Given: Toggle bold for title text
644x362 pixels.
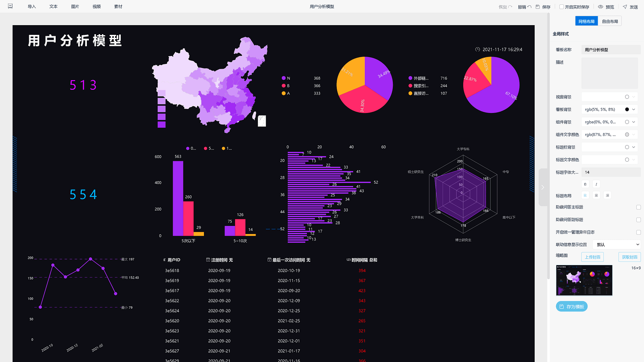Looking at the screenshot, I should (585, 184).
